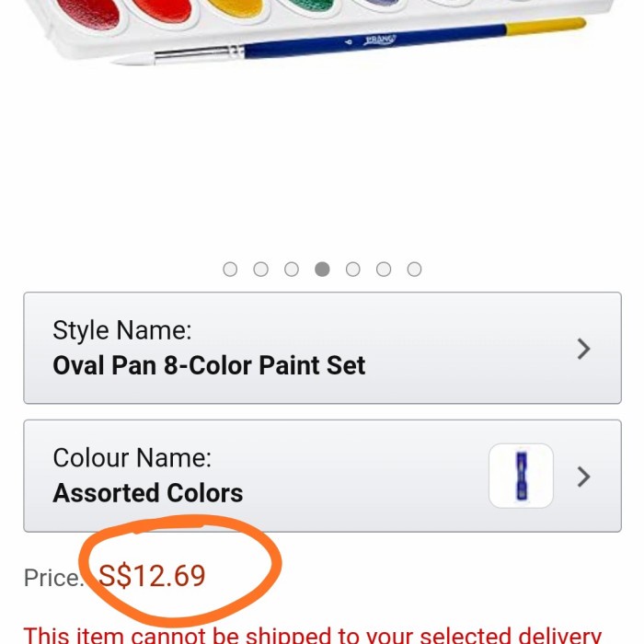The image size is (644, 644).
Task: Jump to the fifth carousel image dot
Action: coord(353,270)
